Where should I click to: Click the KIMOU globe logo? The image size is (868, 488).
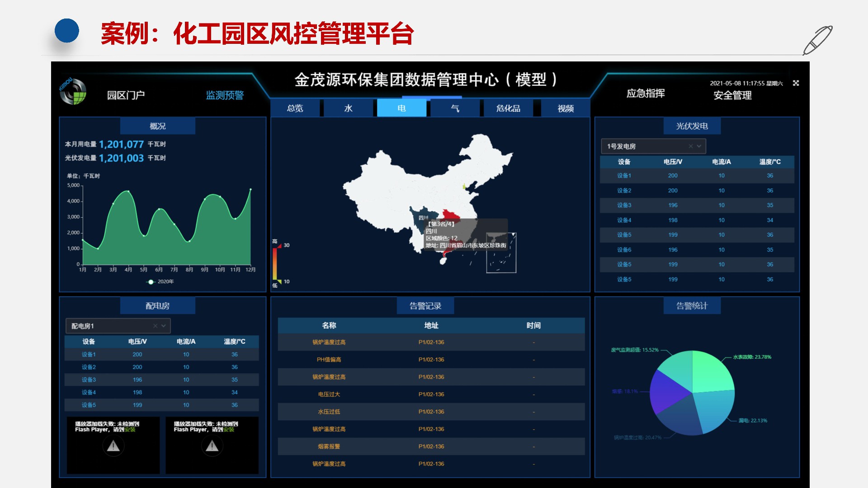coord(73,91)
